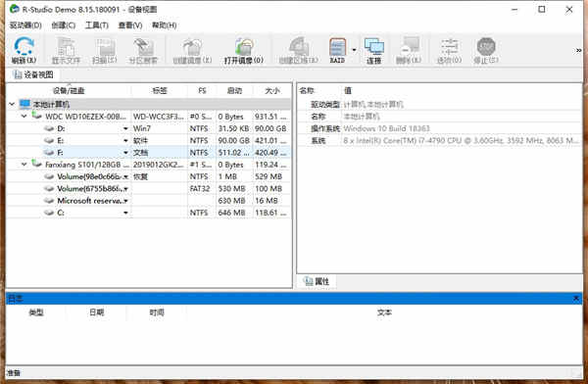Collapse the Fanxiang S101/128GB drive node
The height and width of the screenshot is (384, 588).
[x=24, y=165]
